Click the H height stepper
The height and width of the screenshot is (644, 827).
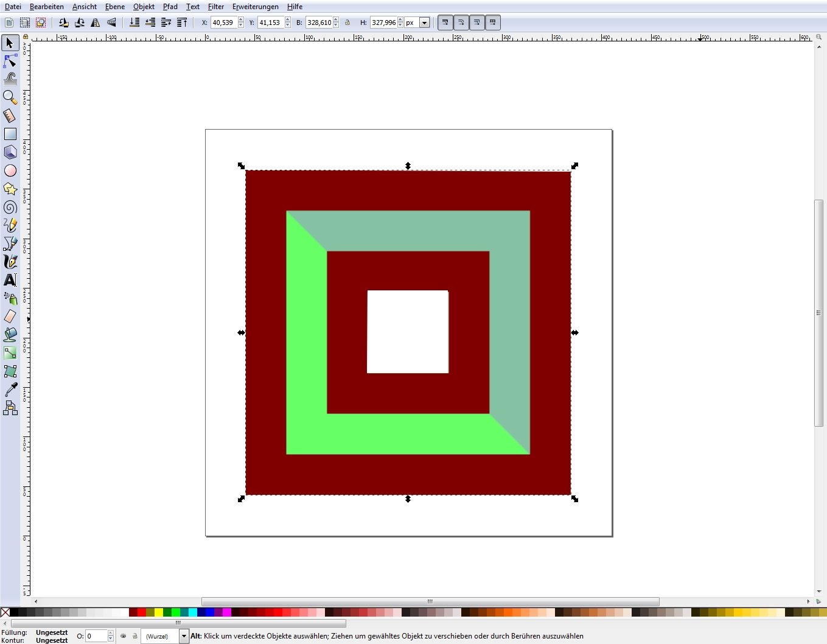[400, 23]
